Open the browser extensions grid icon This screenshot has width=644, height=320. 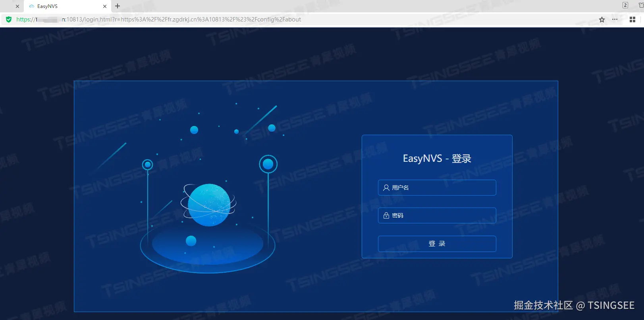(632, 19)
